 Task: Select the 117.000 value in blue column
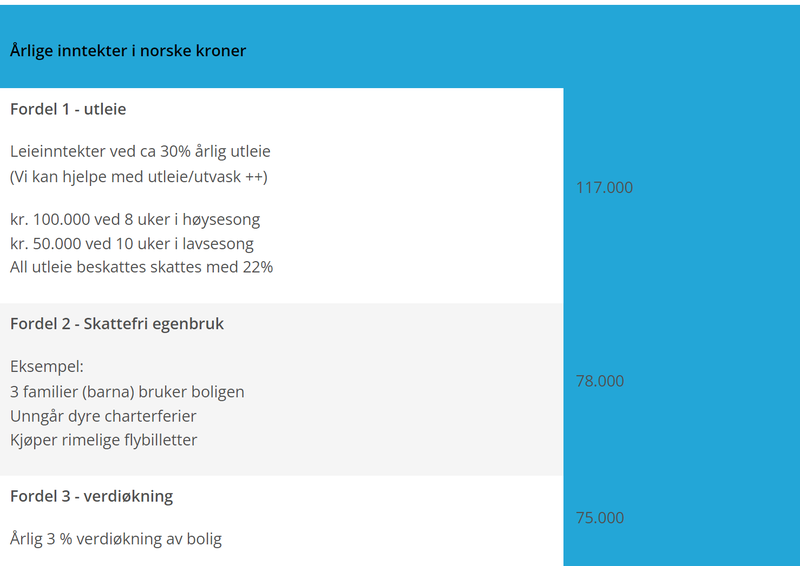(604, 188)
